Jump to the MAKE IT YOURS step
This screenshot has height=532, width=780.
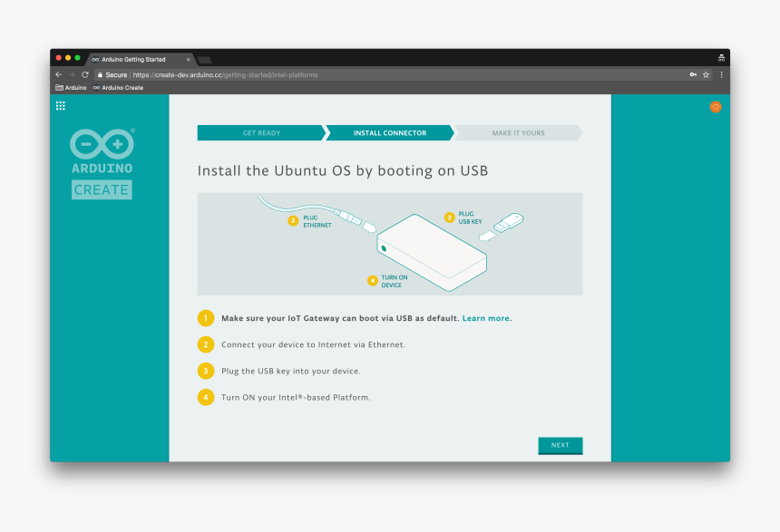pos(519,132)
